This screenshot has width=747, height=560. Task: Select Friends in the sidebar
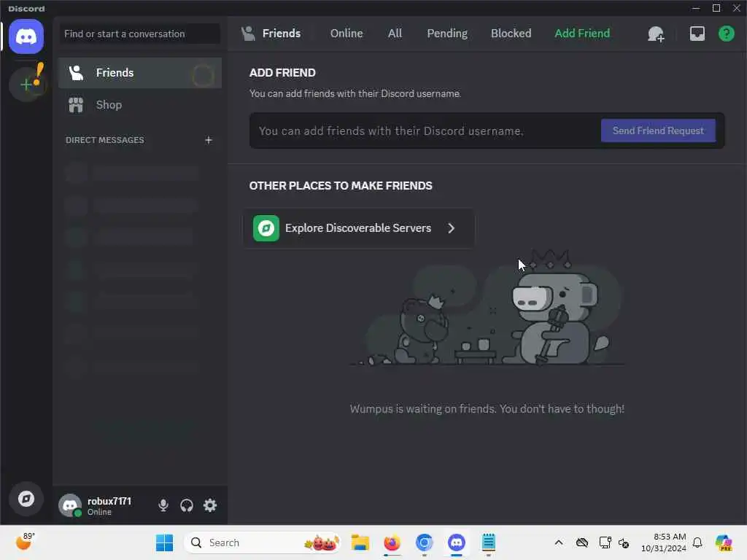[x=140, y=73]
